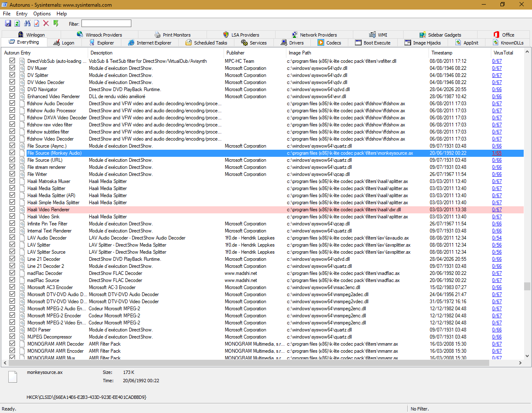Open the File menu
The image size is (532, 413).
pos(7,14)
